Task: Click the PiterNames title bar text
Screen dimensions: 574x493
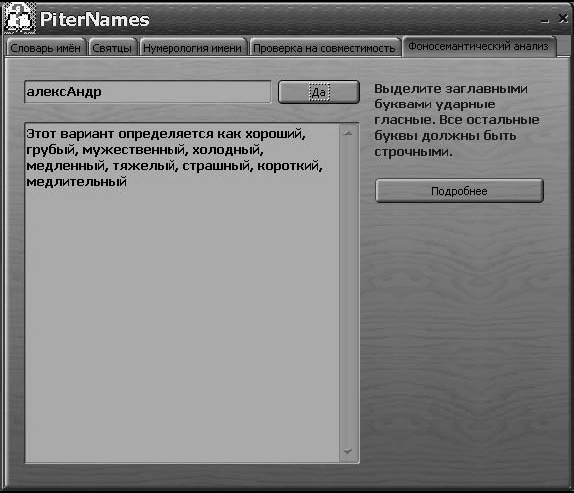Action: pyautogui.click(x=94, y=19)
